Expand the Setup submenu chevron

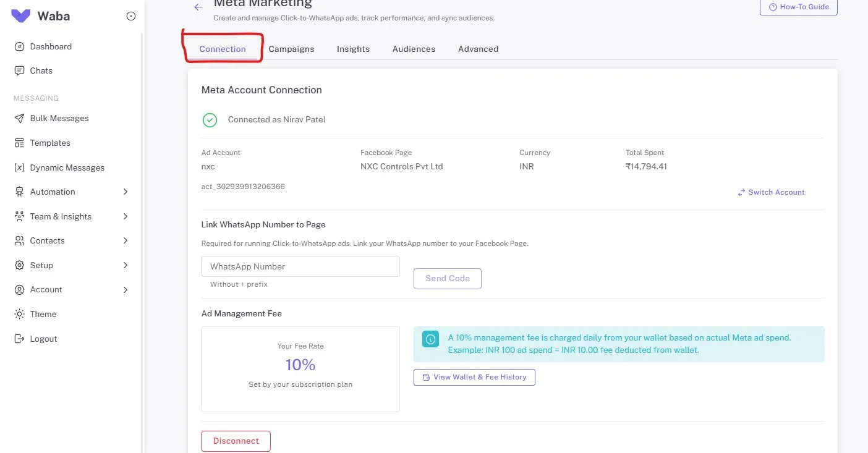point(126,265)
